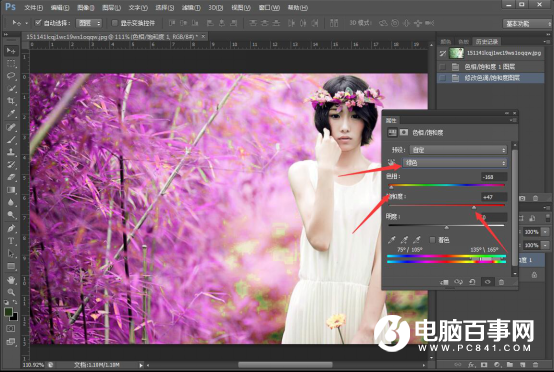
Task: Open the Properties panel flyout menu
Action: click(513, 120)
